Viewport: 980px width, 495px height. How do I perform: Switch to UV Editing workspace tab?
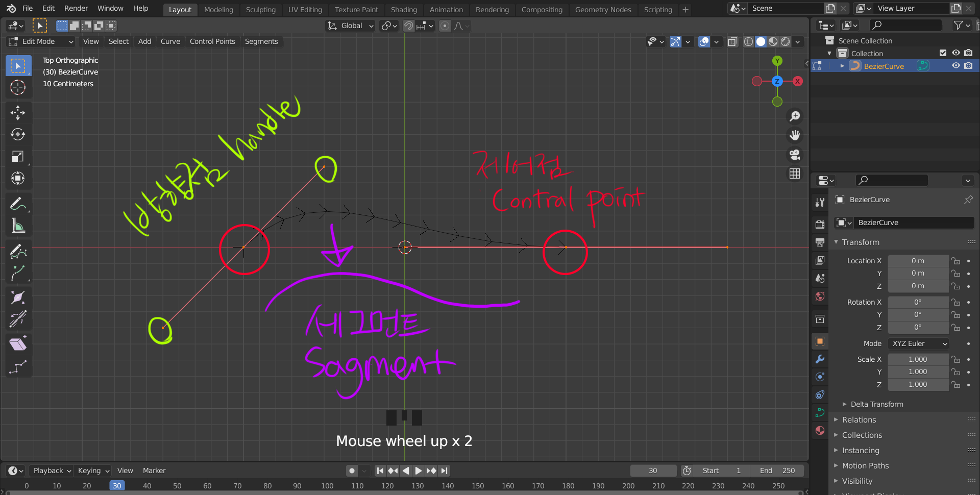click(x=305, y=9)
